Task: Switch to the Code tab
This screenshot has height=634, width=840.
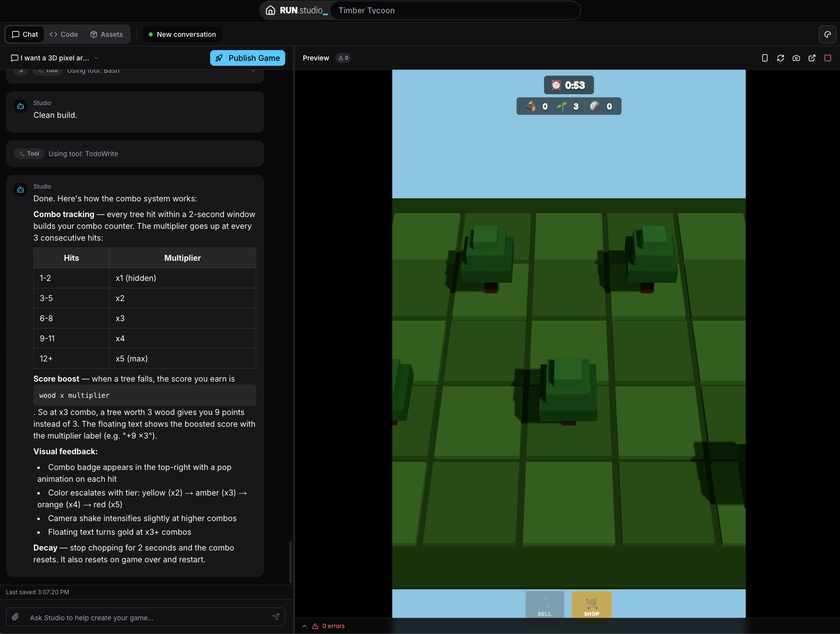Action: [x=64, y=34]
